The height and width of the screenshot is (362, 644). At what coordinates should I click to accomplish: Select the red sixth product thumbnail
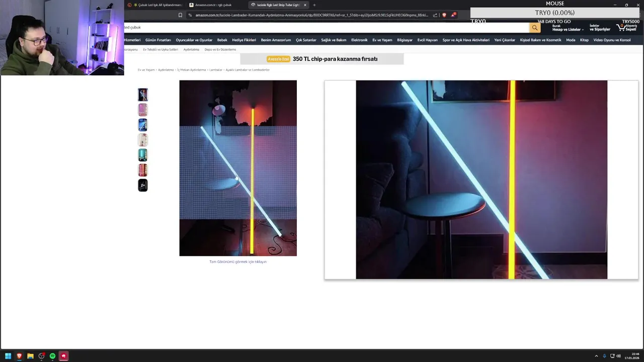(143, 170)
